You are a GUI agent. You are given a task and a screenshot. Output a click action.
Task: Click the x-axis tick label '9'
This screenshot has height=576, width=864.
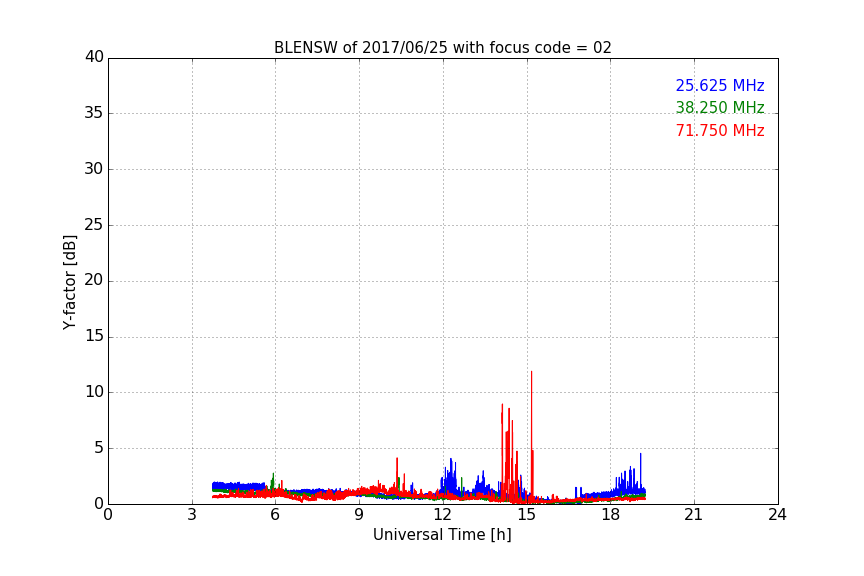pos(359,515)
